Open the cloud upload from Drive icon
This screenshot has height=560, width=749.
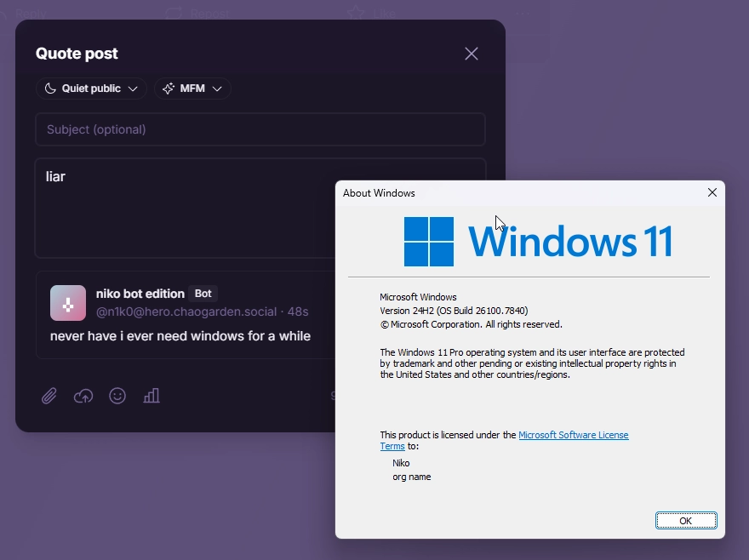point(83,396)
